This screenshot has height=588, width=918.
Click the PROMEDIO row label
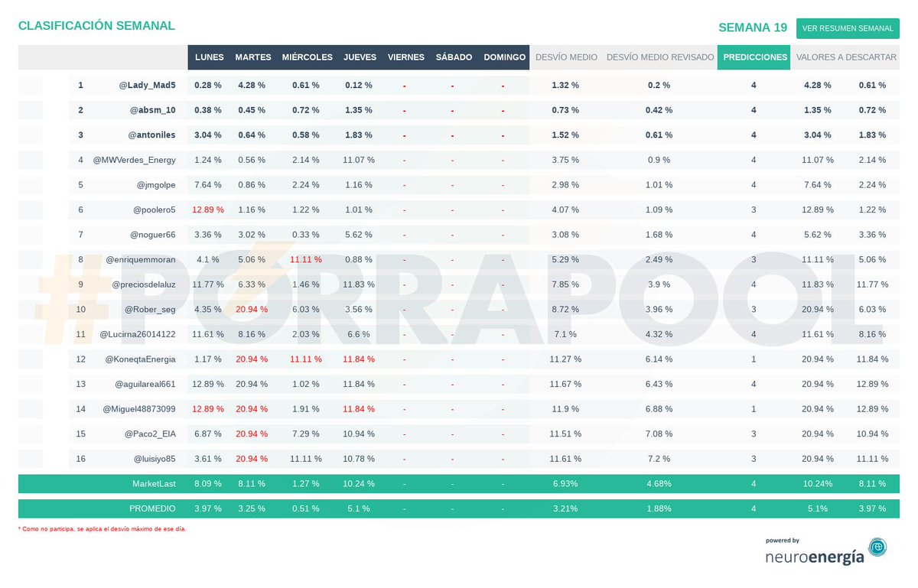[154, 508]
